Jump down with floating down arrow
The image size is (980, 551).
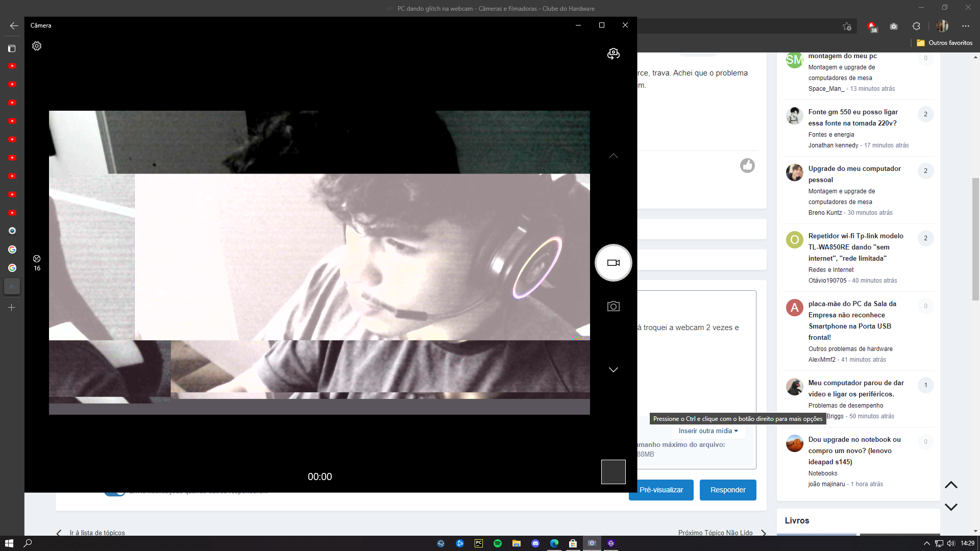click(x=951, y=507)
